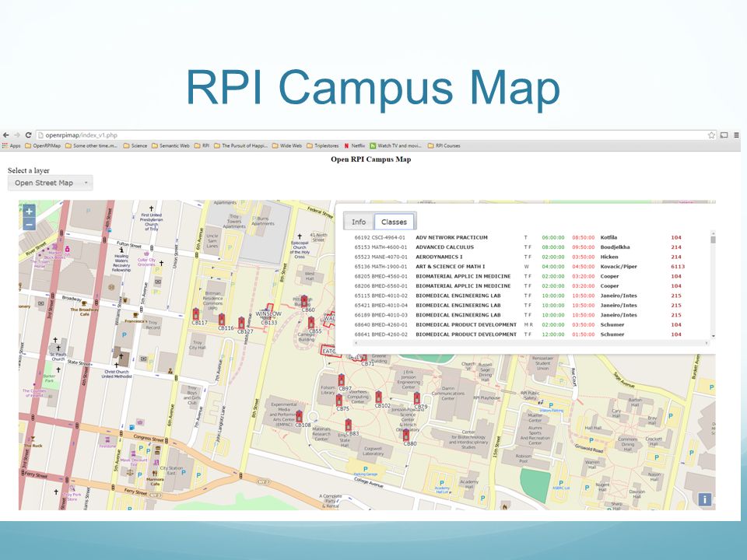Select the CB83 building marker
This screenshot has height=560, width=747.
[x=349, y=425]
